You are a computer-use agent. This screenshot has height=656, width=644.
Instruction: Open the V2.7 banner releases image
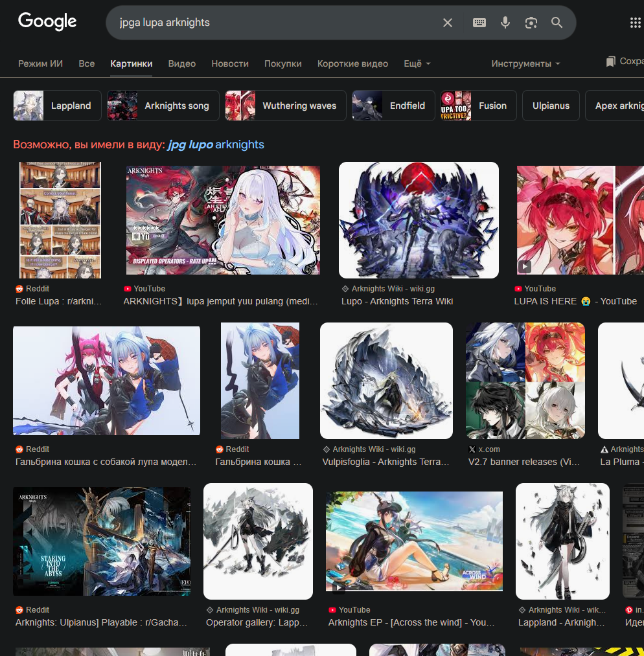point(525,381)
